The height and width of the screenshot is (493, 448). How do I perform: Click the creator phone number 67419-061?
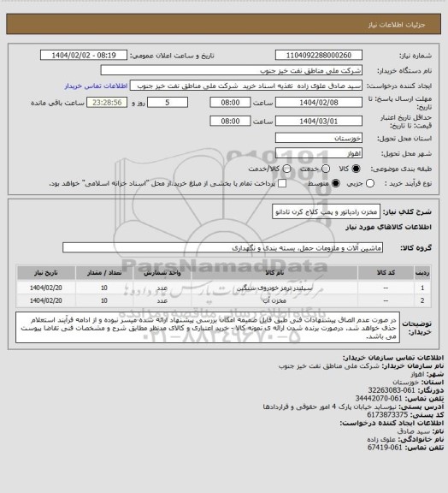[x=385, y=448]
